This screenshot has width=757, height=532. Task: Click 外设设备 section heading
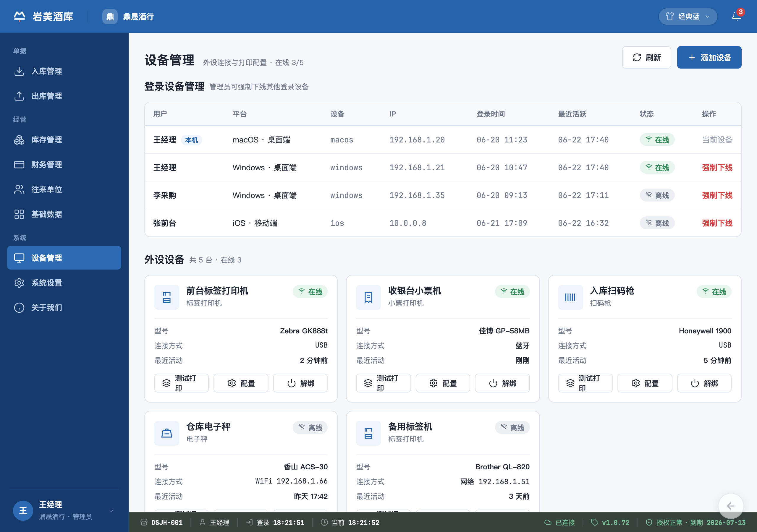(x=164, y=259)
